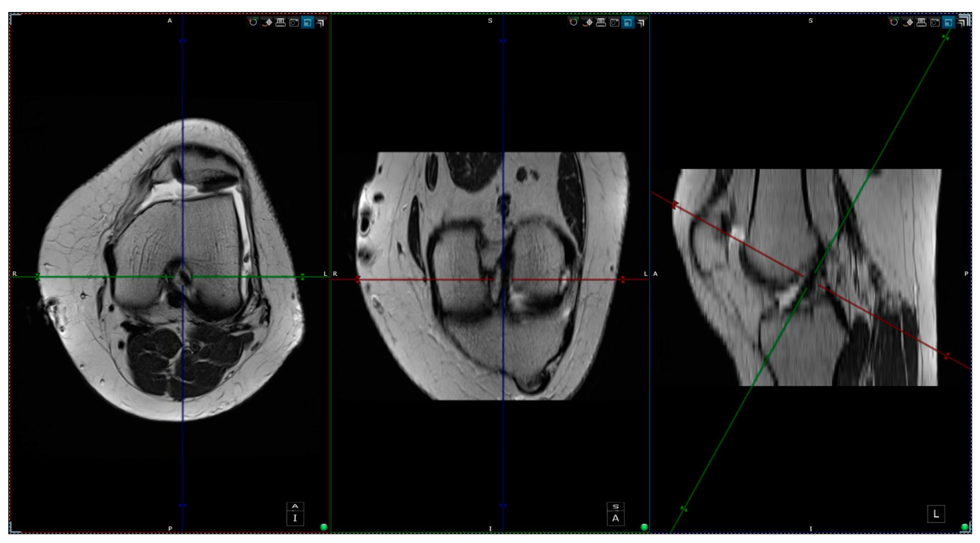Click camera snapshot icon in sagittal view
The image size is (980, 543).
[x=934, y=22]
